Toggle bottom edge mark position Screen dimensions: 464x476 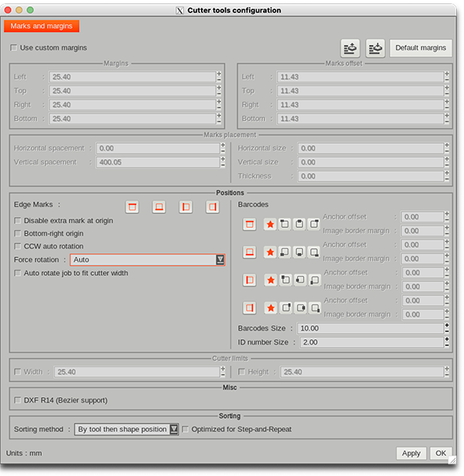pyautogui.click(x=159, y=207)
